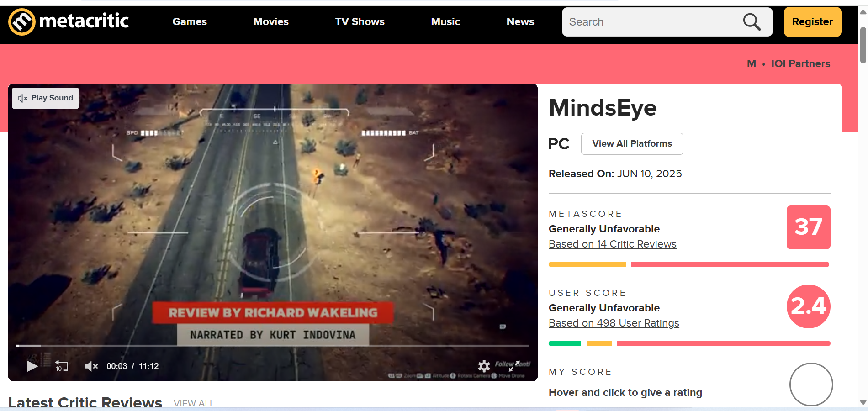
Task: Click the Metacritic logo
Action: [69, 21]
